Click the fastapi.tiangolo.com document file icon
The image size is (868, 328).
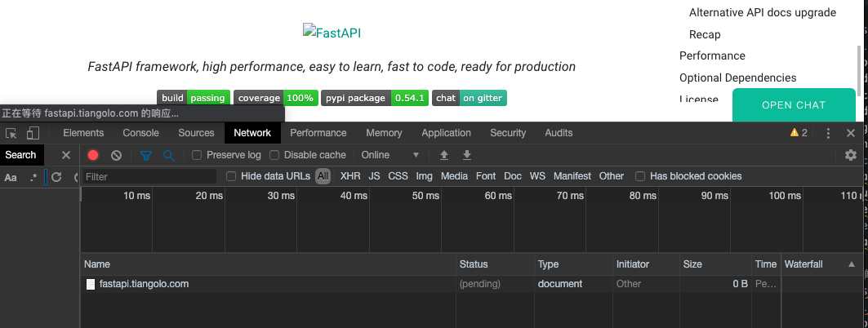[x=91, y=284]
